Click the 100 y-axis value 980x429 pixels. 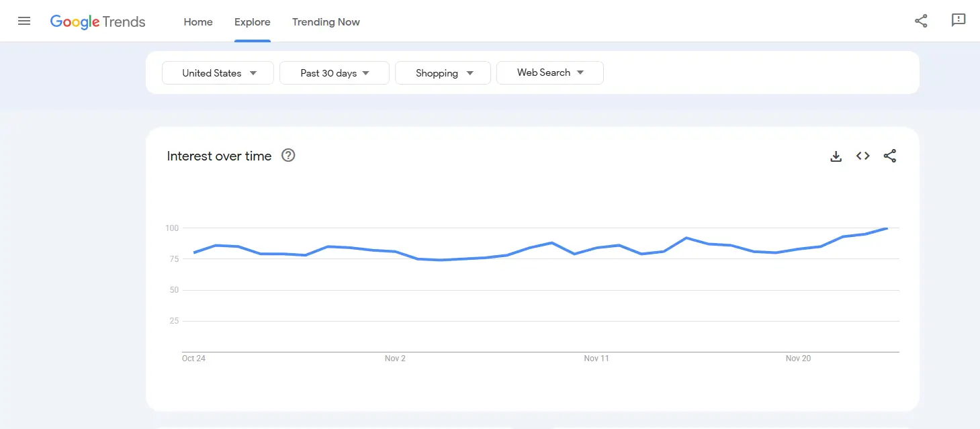[x=172, y=228]
